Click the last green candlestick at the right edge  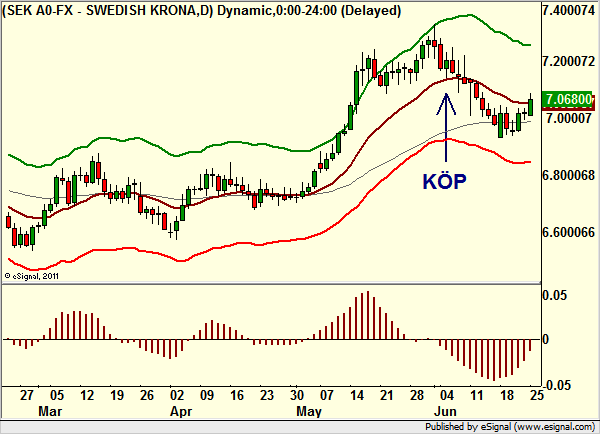[x=530, y=107]
